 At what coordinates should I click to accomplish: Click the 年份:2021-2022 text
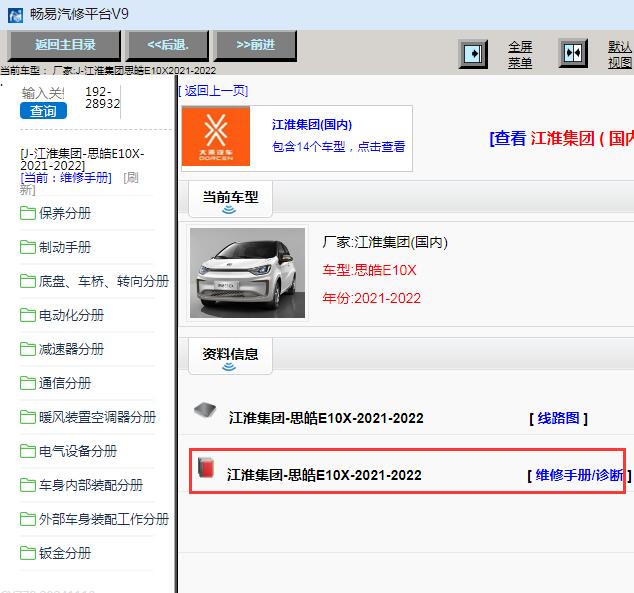click(x=372, y=298)
